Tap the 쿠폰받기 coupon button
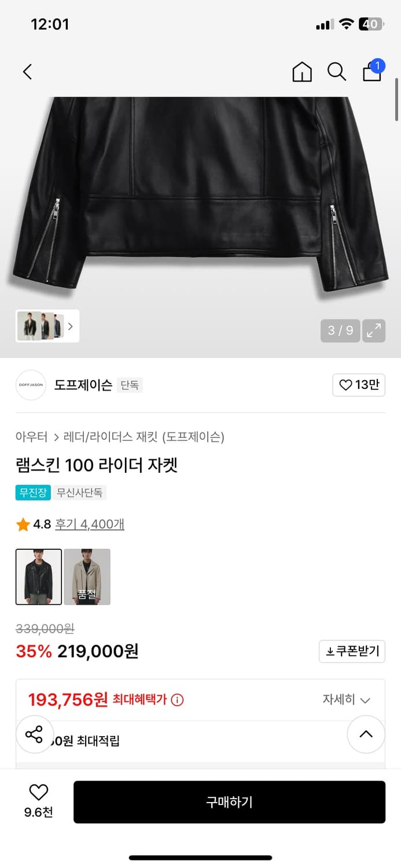 (x=352, y=651)
